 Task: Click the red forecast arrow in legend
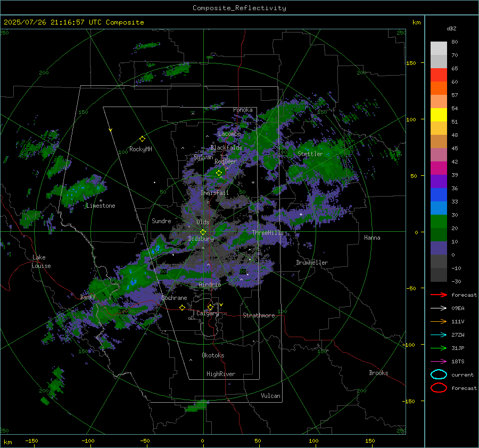pyautogui.click(x=439, y=295)
